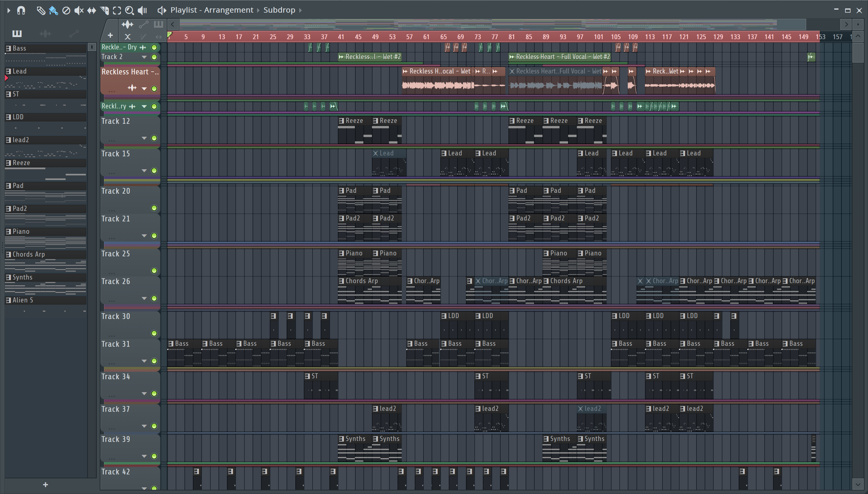
Task: Select the Slice tool
Action: 105,11
